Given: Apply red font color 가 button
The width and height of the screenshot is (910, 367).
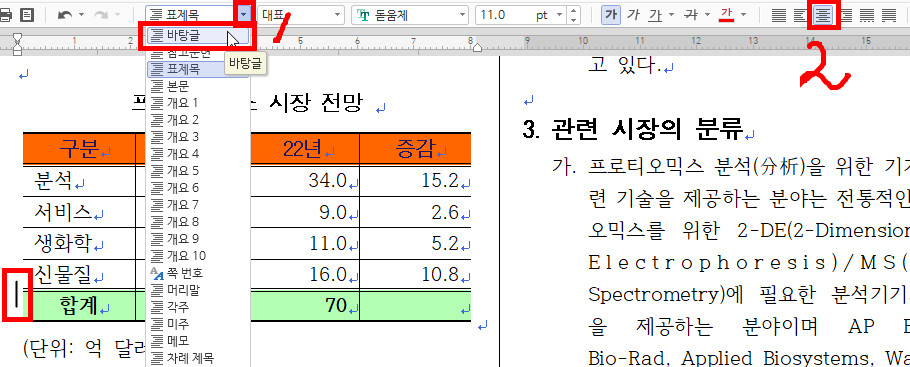Looking at the screenshot, I should pos(727,15).
